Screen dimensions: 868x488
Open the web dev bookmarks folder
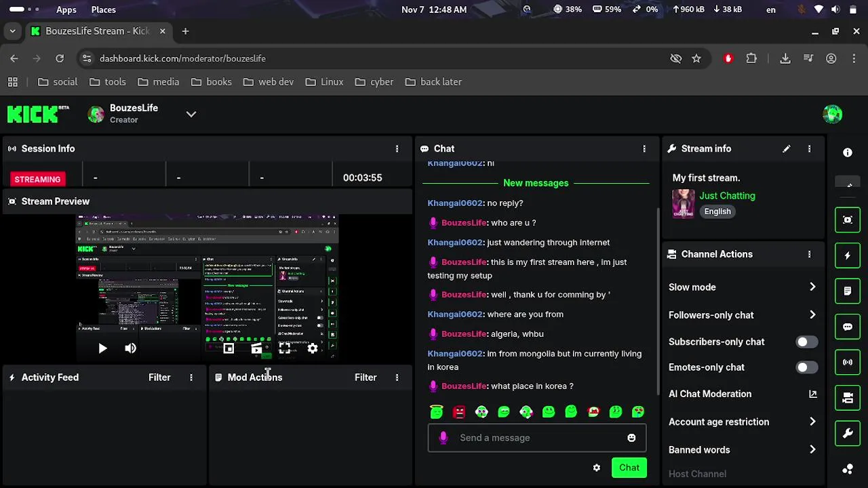pyautogui.click(x=269, y=82)
